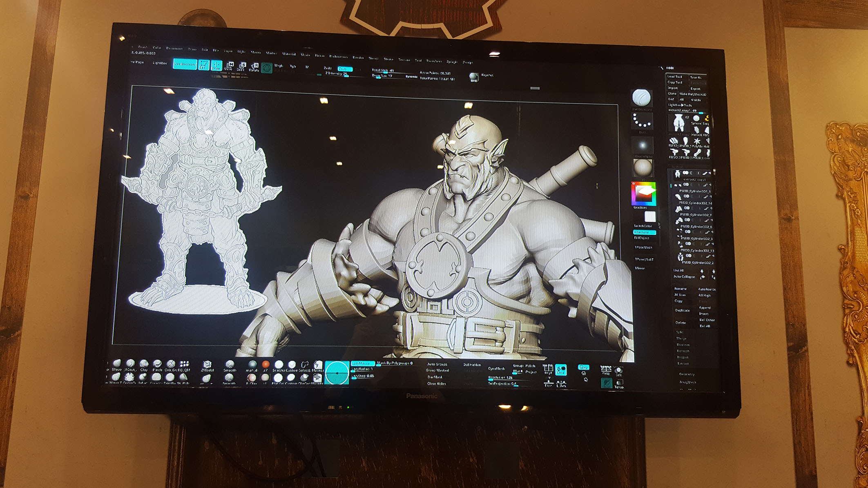Screen dimensions: 868x488
Task: Expand the ArrayMesh palette section
Action: (688, 382)
